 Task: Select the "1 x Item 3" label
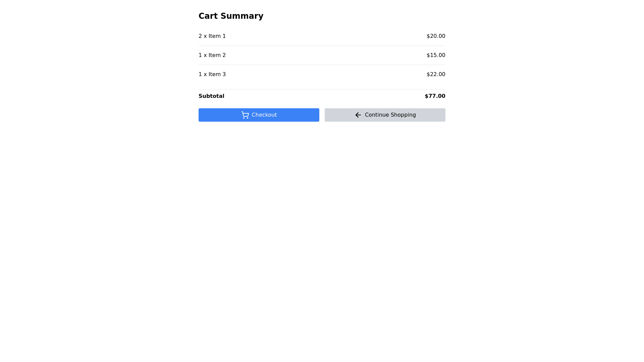(212, 74)
